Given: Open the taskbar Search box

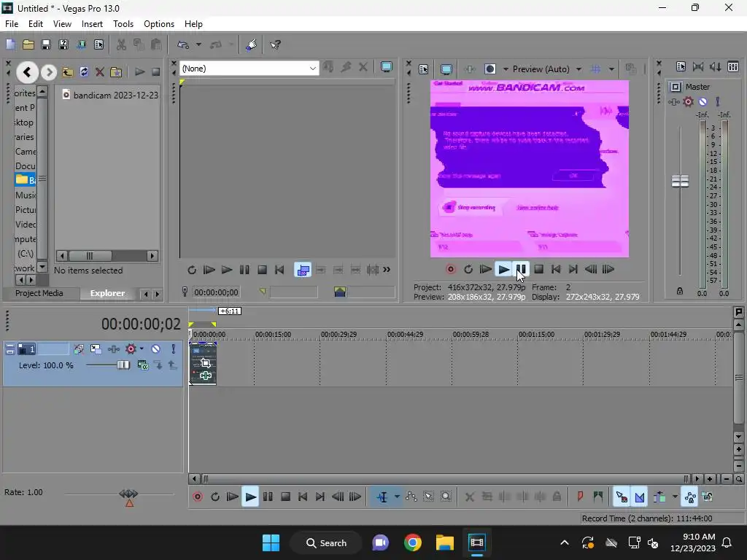Looking at the screenshot, I should 326,542.
